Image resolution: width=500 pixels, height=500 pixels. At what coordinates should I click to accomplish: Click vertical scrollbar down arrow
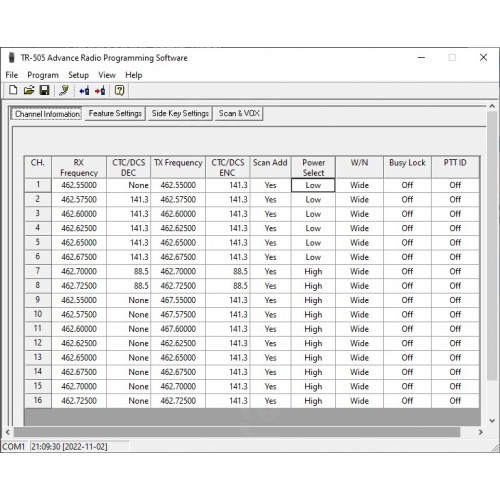492,421
